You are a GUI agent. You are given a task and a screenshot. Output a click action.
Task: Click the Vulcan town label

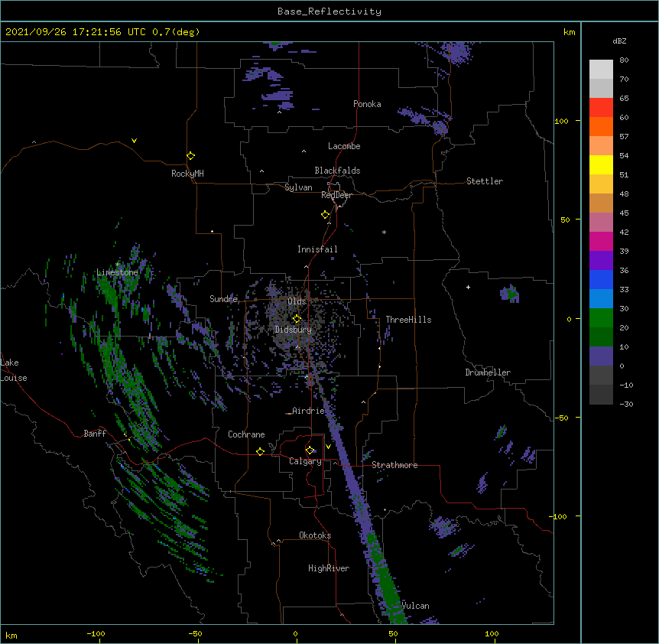pyautogui.click(x=415, y=606)
